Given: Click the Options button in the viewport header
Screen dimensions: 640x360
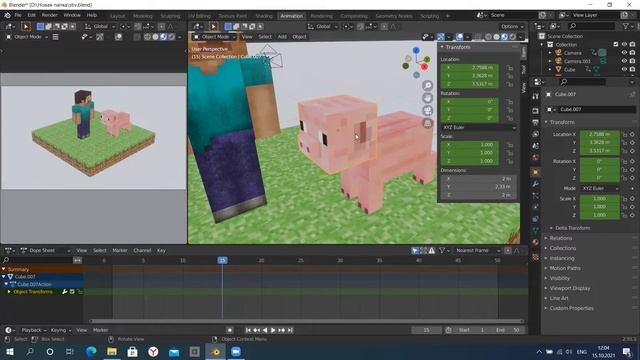Looking at the screenshot, I should click(x=512, y=27).
